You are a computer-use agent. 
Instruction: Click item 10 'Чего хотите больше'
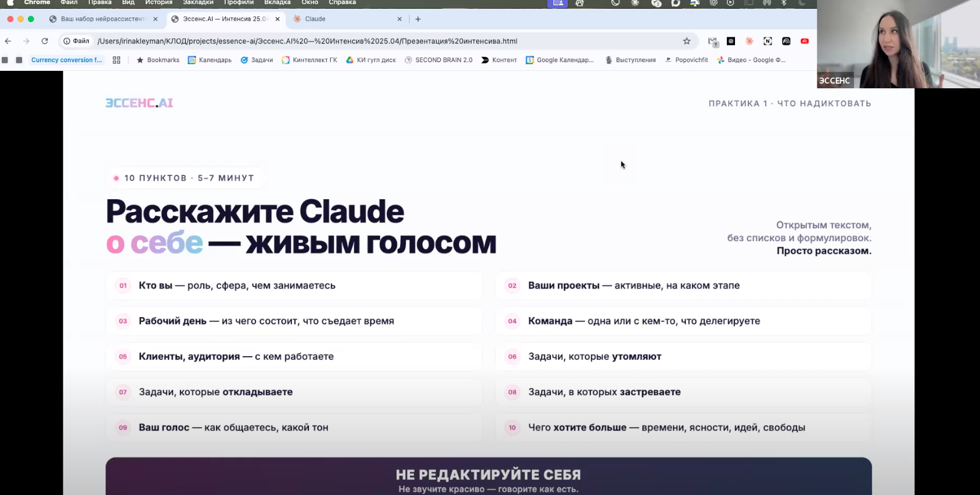click(x=683, y=427)
